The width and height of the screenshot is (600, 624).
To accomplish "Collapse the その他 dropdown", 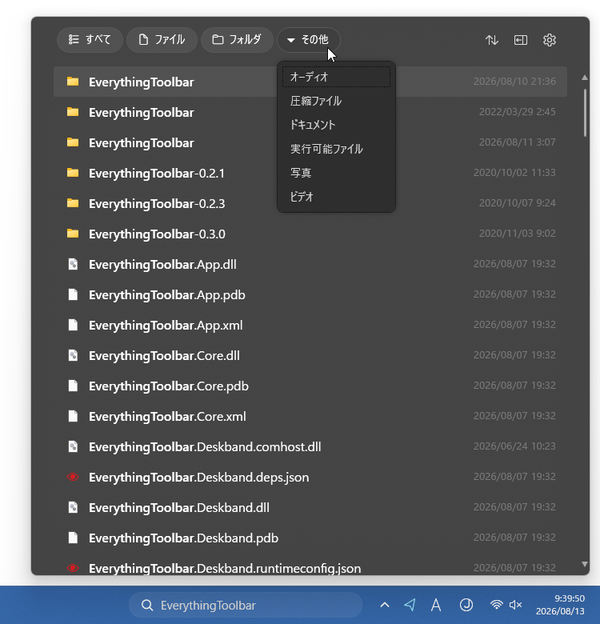I will 308,40.
